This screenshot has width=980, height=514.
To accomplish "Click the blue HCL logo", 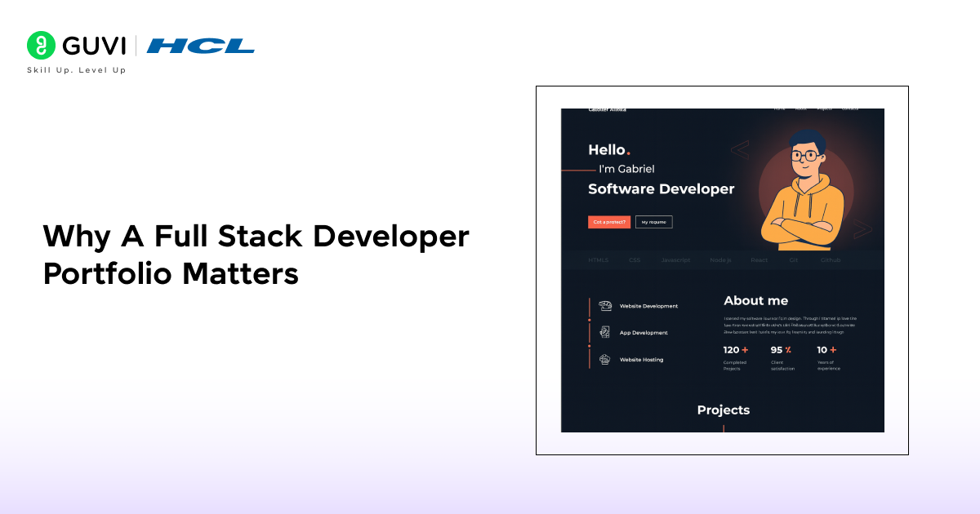I will (201, 46).
